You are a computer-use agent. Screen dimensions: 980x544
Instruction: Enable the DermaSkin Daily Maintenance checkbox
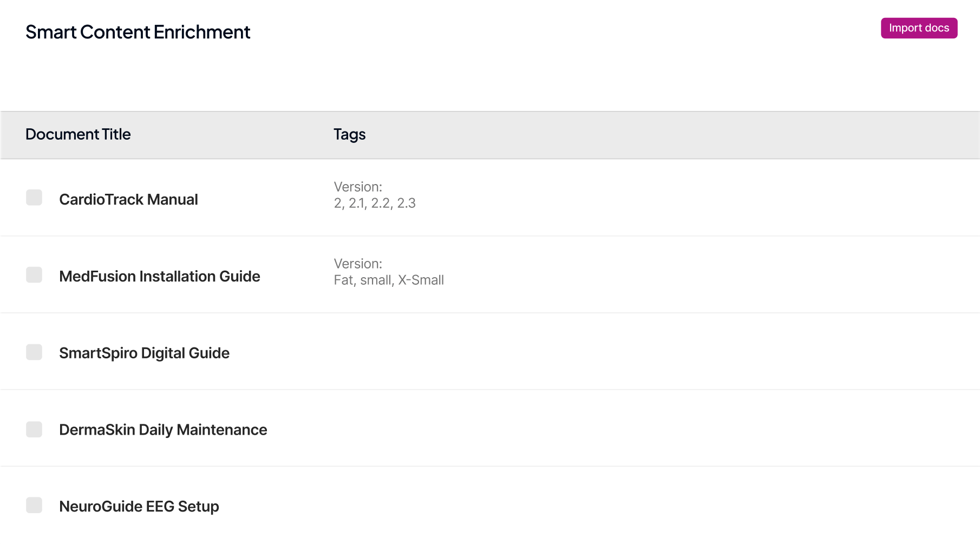[x=34, y=429]
